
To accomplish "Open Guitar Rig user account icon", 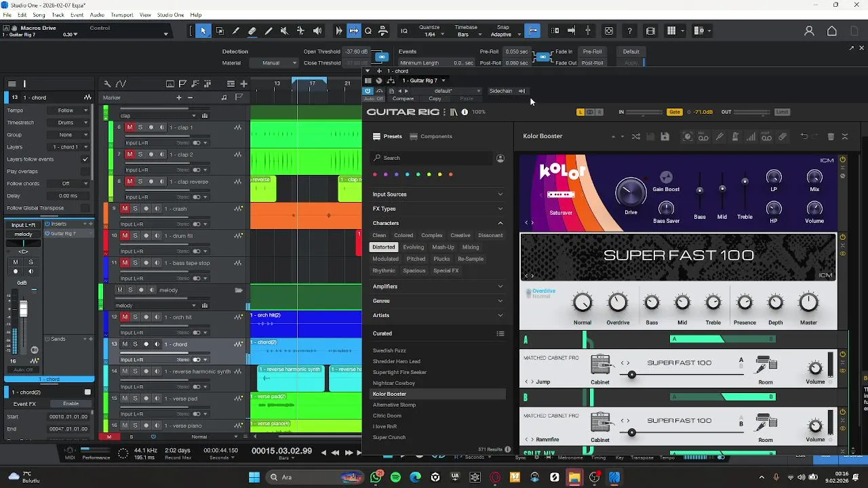I will point(500,158).
